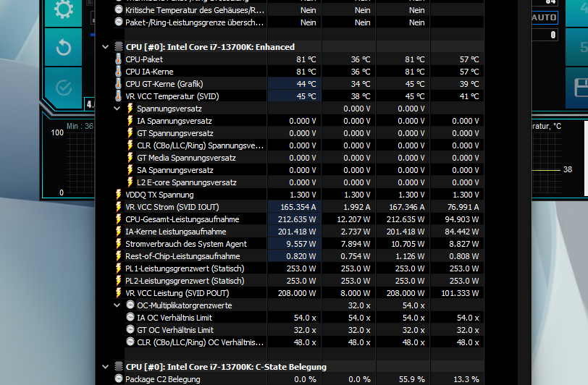588x385 pixels.
Task: Select the IA-Kerne Leistungsaufnahme label
Action: (175, 232)
